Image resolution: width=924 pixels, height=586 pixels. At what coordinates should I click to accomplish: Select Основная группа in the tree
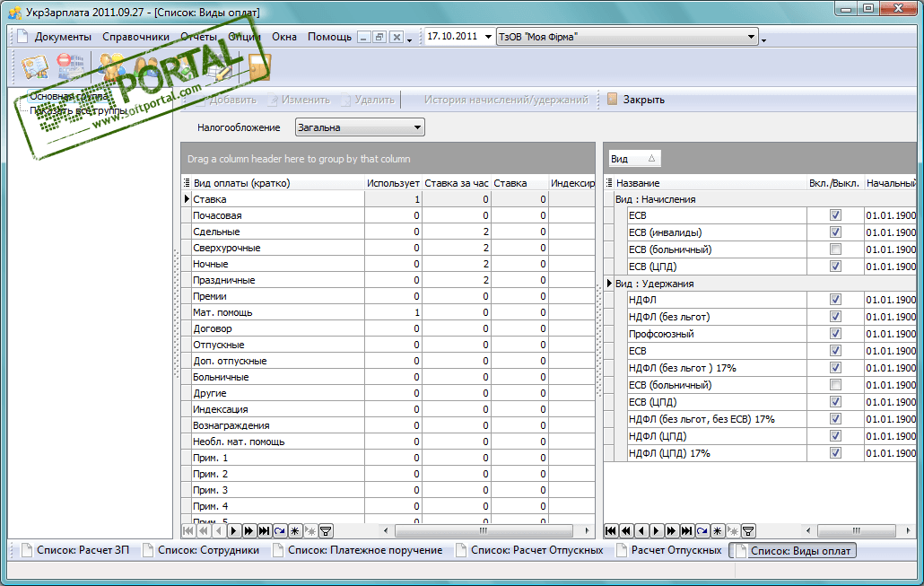click(x=68, y=96)
